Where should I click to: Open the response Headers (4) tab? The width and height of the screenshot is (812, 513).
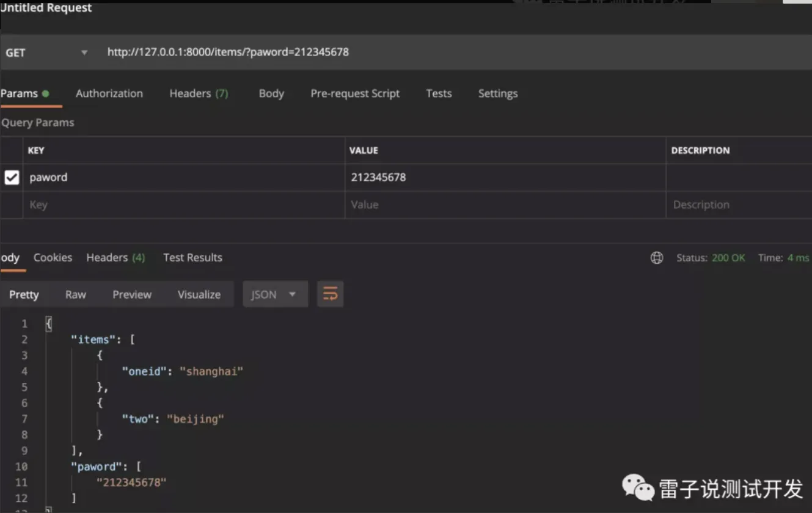point(115,258)
